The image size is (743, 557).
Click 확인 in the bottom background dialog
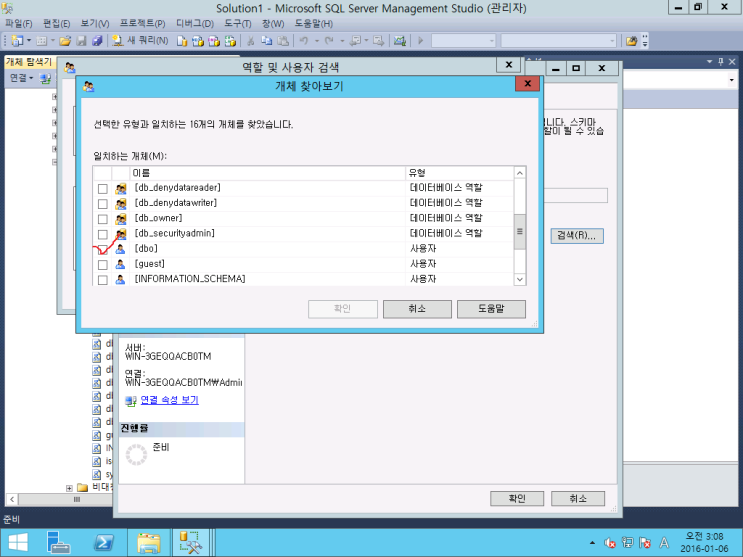[517, 498]
